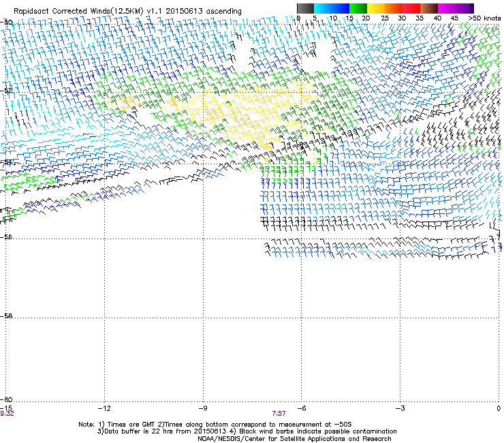The height and width of the screenshot is (443, 504).
Task: Click the longitude label "0"
Action: (499, 408)
